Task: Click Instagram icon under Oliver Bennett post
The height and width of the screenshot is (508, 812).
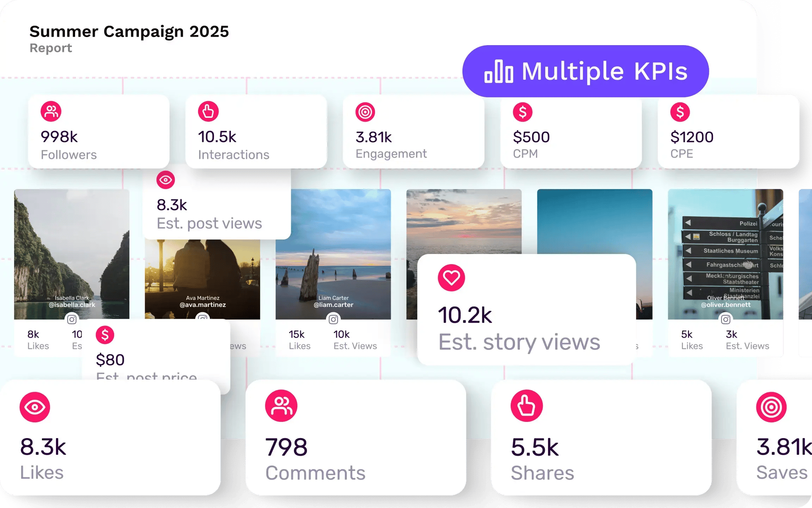Action: point(726,319)
